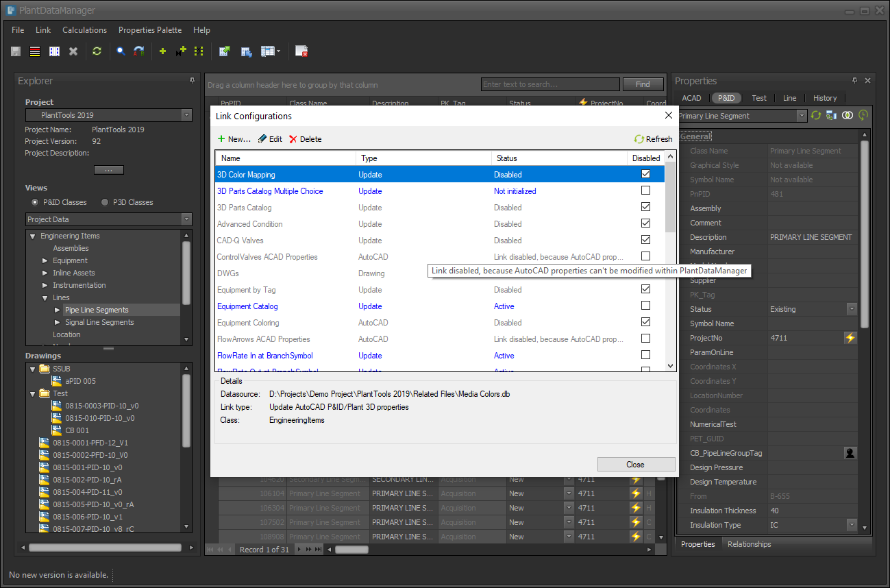This screenshot has height=588, width=890.
Task: Click the document with red X icon
Action: (x=301, y=51)
